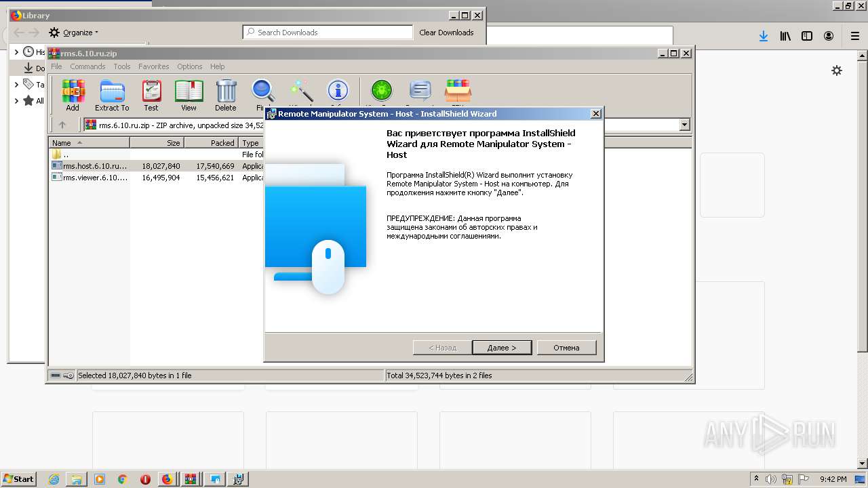Click the Далее > button in the wizard
The image size is (868, 488).
coord(502,348)
